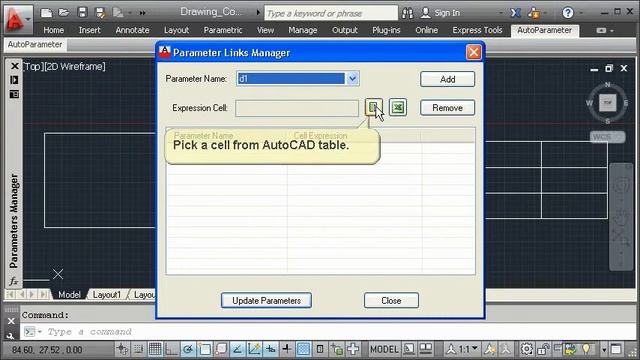Click the Remove button

coord(447,108)
